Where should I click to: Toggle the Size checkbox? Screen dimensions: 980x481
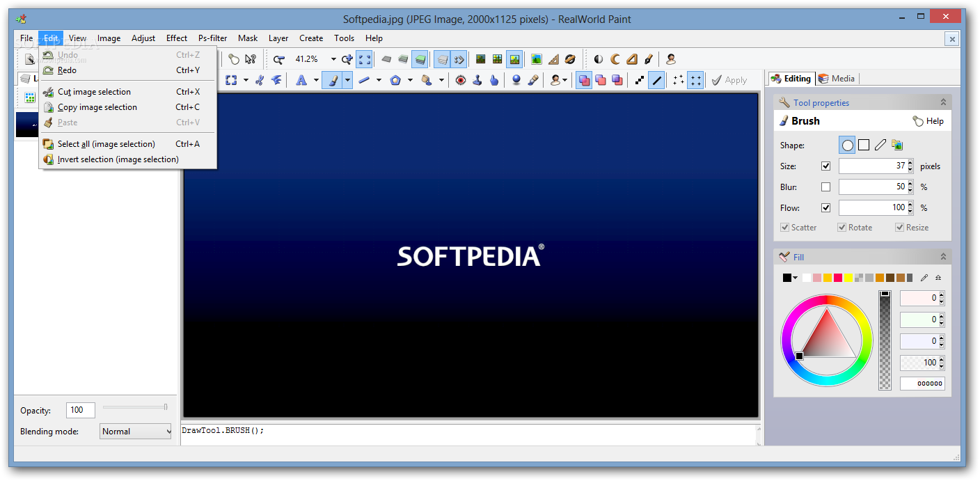(826, 166)
